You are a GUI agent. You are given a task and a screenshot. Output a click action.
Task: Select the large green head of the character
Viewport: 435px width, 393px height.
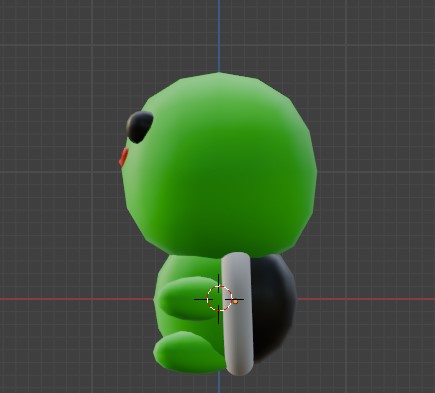pyautogui.click(x=219, y=165)
